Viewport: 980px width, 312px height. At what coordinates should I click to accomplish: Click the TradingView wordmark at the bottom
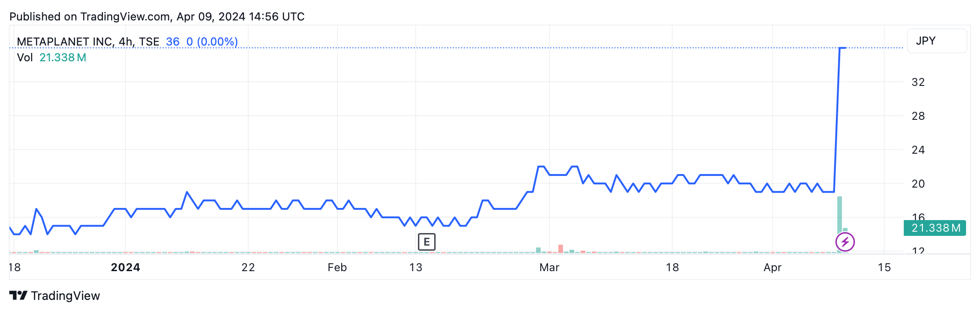[66, 296]
